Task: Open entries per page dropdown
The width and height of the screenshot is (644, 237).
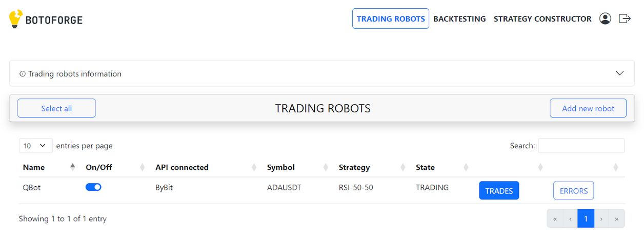Action: coord(35,146)
